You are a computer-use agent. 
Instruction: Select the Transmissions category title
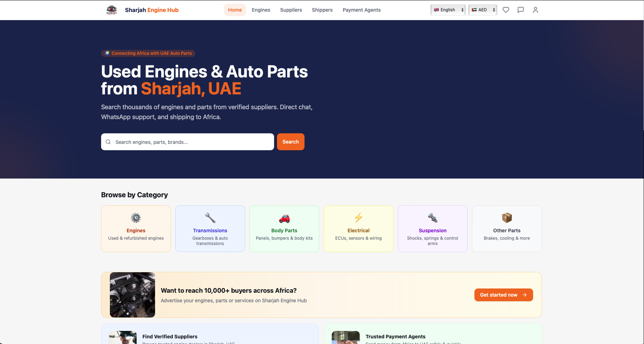pyautogui.click(x=210, y=231)
